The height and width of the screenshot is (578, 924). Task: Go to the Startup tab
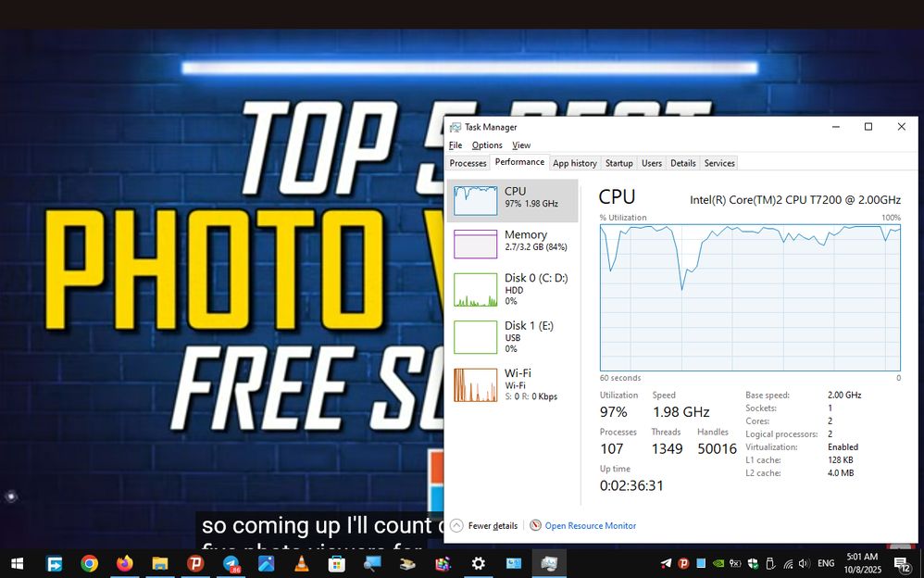(618, 163)
